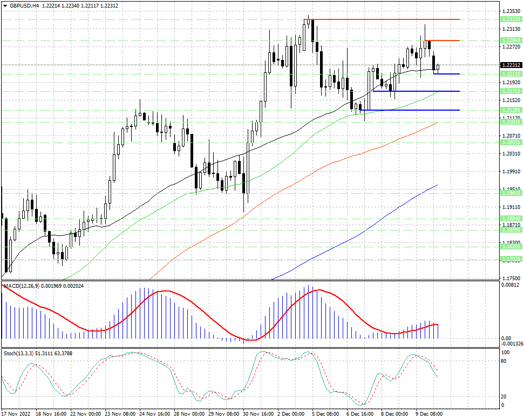Click the 9 Dec 08:00 date label
The image size is (524, 420).
(430, 414)
